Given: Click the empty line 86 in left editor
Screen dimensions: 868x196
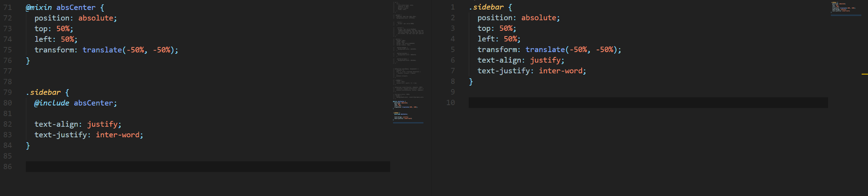Looking at the screenshot, I should click(208, 167).
